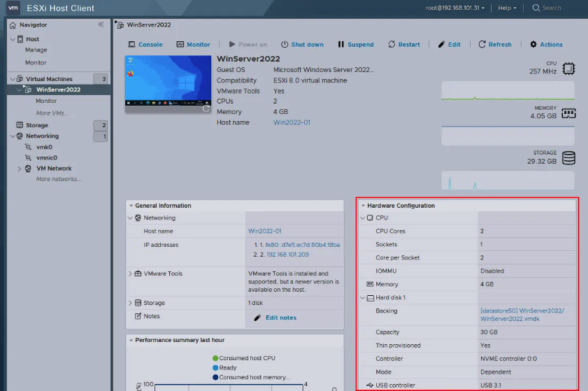Viewport: 588px width, 391px height.
Task: Toggle the Ready legend entry
Action: (x=224, y=368)
